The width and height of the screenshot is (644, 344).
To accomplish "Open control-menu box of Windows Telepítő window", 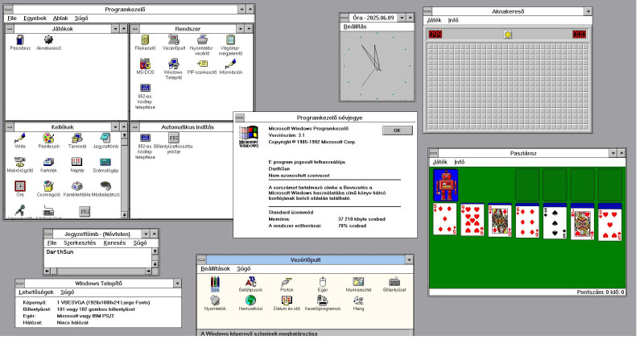I will point(19,283).
